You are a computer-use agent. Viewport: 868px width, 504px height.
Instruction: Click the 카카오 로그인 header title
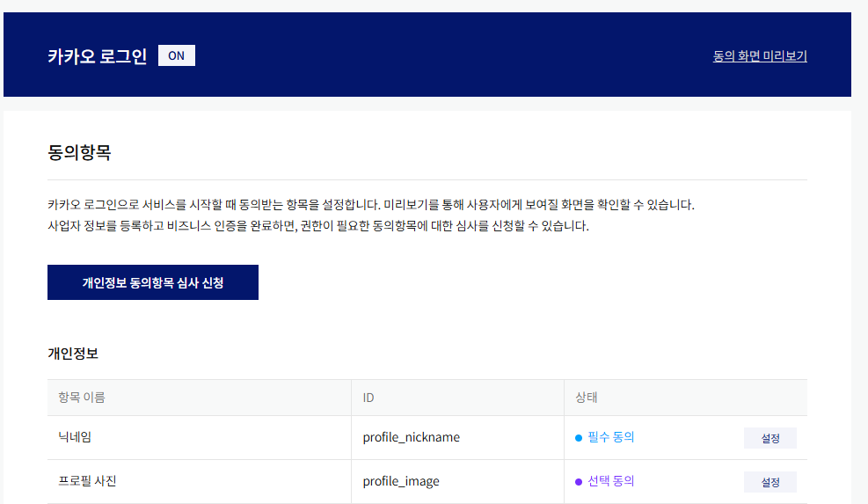(97, 56)
